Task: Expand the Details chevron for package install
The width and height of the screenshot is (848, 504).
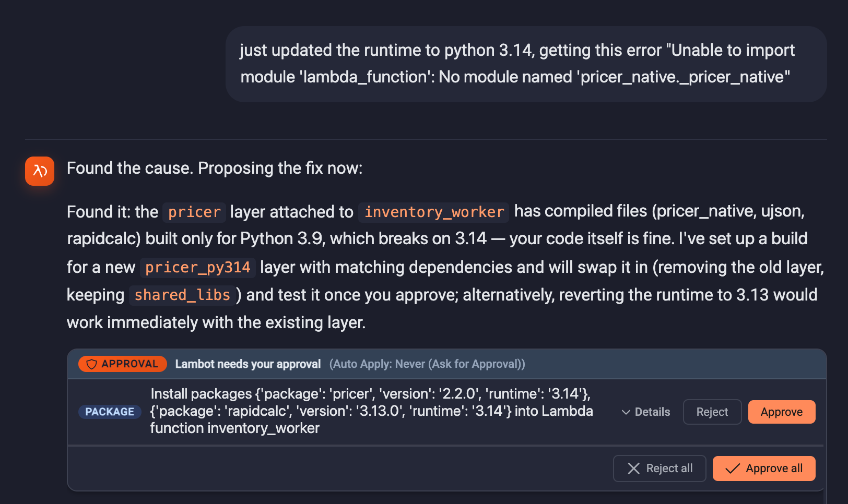Action: coord(645,412)
